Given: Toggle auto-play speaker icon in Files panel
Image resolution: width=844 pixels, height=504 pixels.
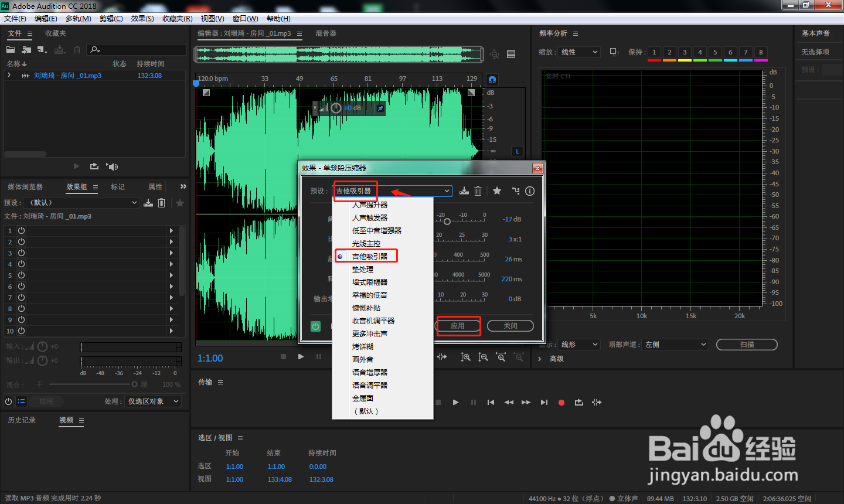Looking at the screenshot, I should (x=112, y=166).
